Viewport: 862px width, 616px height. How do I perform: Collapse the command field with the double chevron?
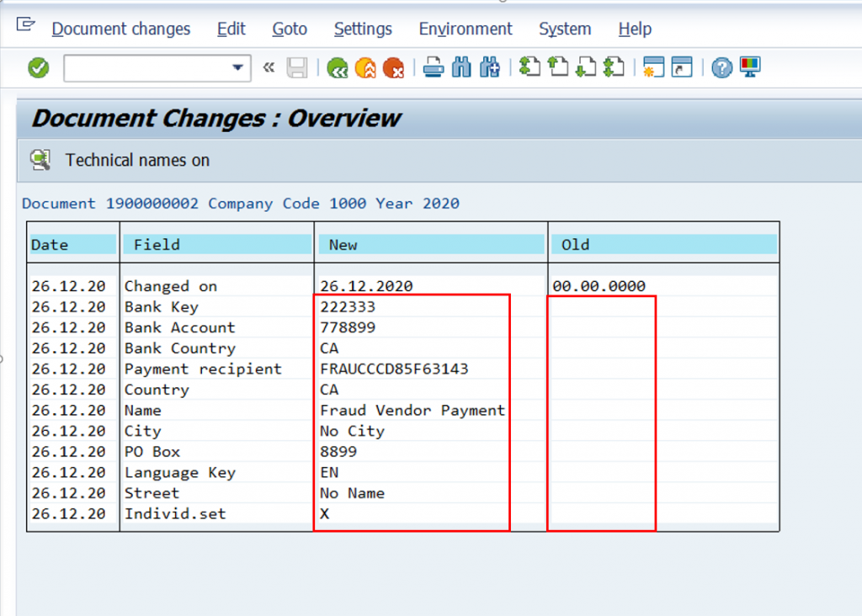click(269, 67)
